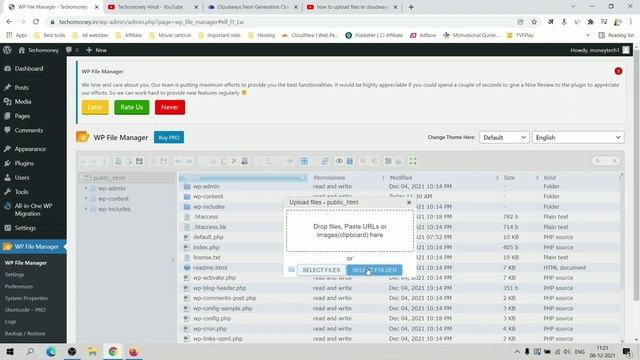Open Preferences submenu link
The image size is (640, 360).
(19, 287)
